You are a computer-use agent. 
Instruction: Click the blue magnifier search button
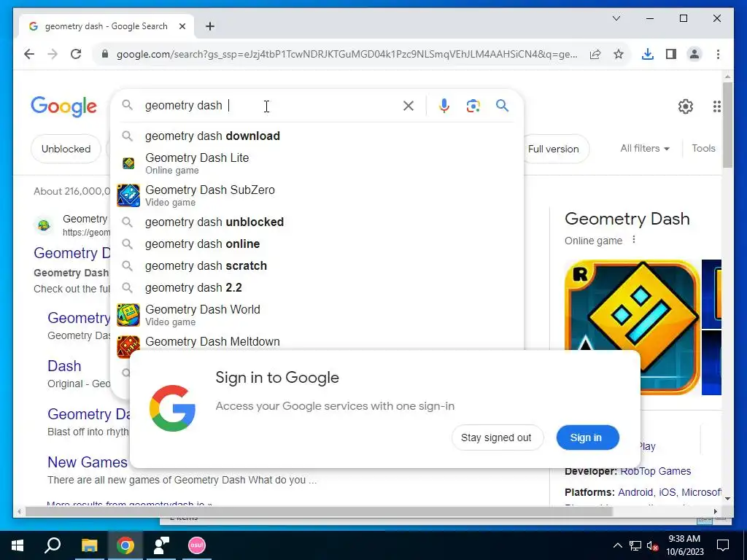(x=502, y=106)
